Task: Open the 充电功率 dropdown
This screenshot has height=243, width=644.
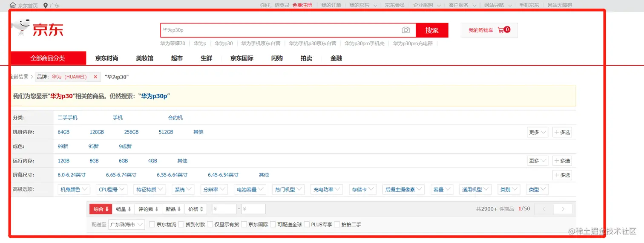Action: coord(326,189)
